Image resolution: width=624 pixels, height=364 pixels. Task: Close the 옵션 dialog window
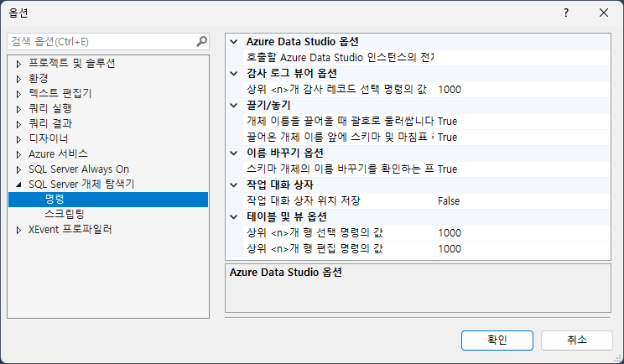604,13
